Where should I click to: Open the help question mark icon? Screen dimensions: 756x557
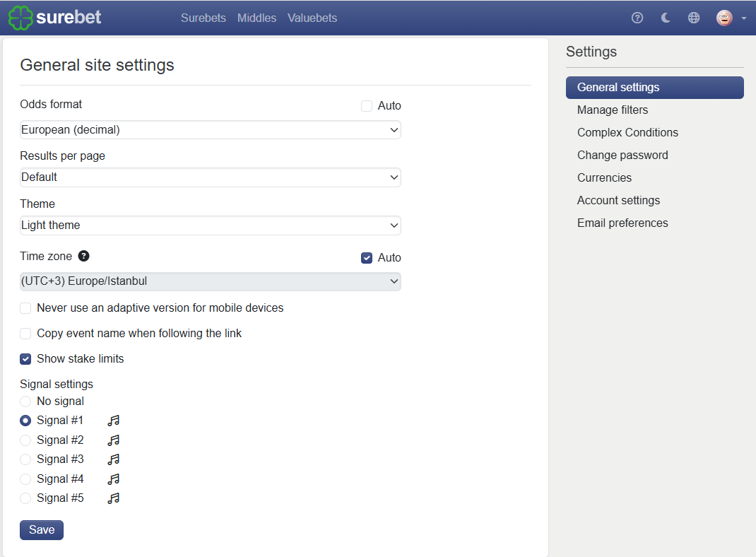(637, 18)
